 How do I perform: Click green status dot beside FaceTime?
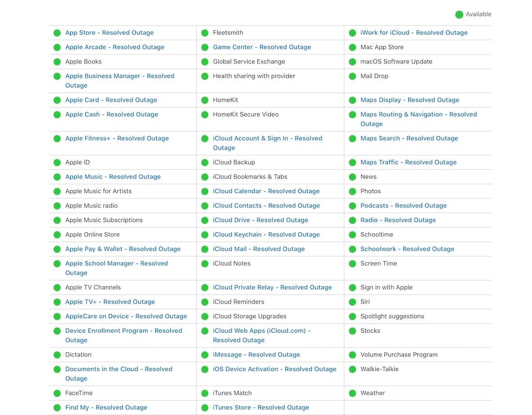(x=57, y=393)
